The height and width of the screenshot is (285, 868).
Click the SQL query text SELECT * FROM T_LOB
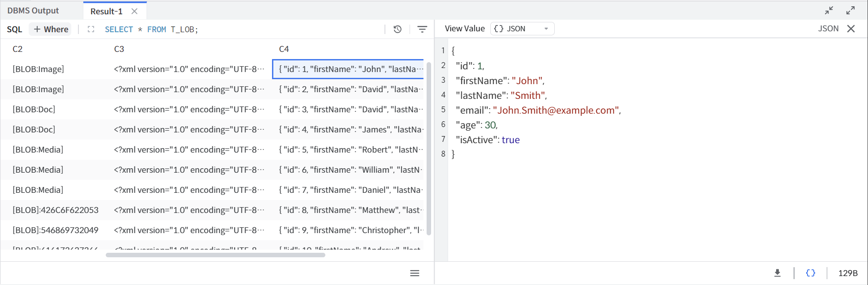tap(151, 30)
